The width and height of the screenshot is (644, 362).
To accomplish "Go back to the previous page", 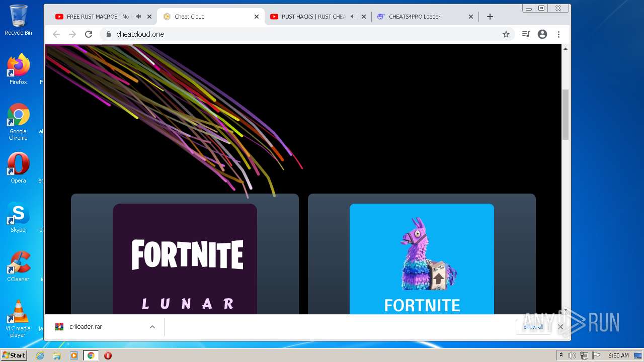I will 56,34.
